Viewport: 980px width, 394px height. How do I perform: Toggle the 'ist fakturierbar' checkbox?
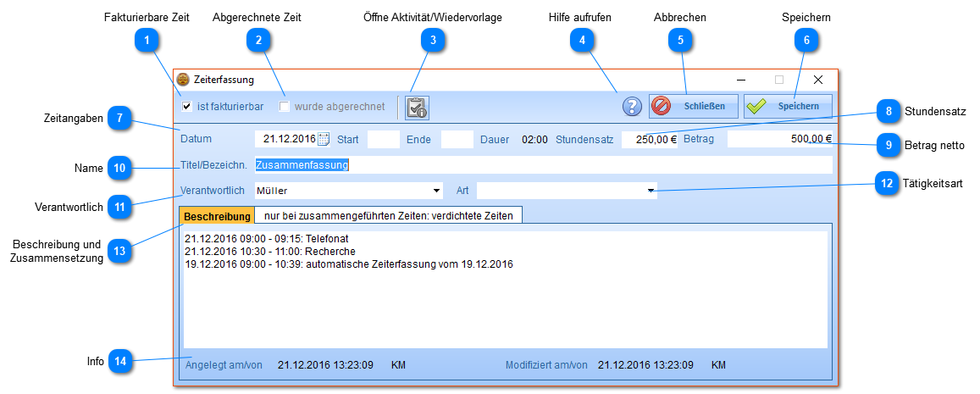[186, 106]
